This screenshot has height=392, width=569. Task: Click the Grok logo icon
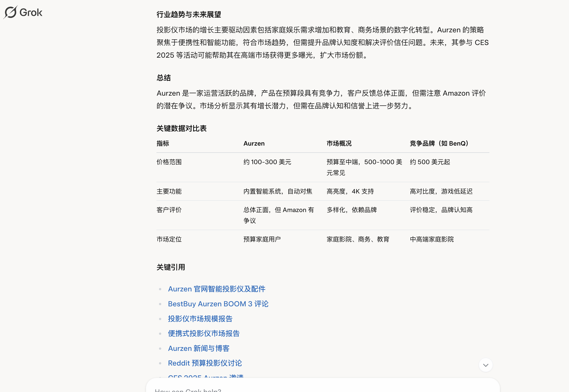(11, 12)
